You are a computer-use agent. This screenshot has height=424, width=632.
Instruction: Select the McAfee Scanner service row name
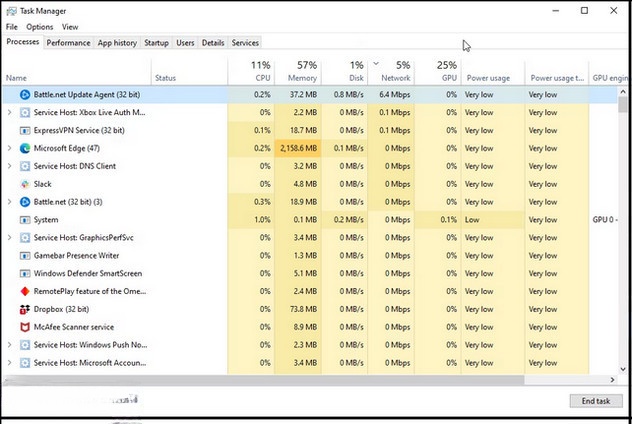point(74,327)
